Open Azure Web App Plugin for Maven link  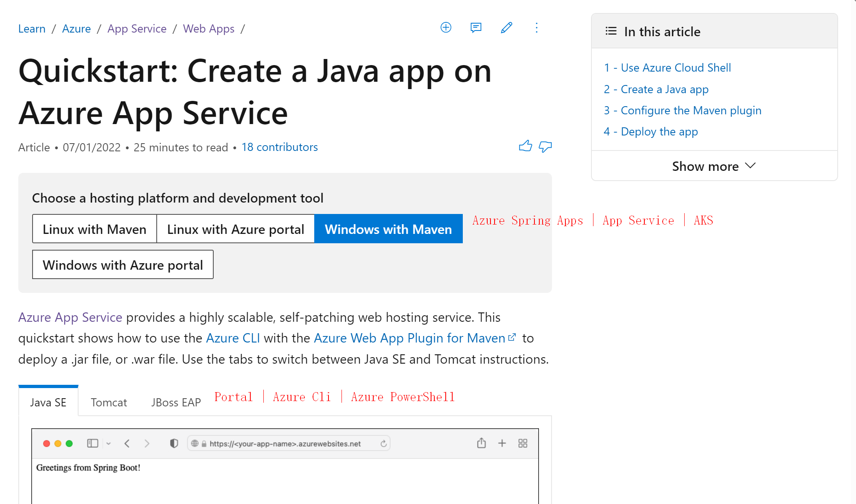(x=415, y=338)
